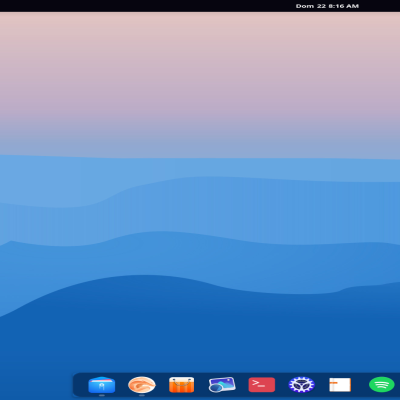Viewport: 400px width, 400px height.
Task: Open the blue gear system settings icon
Action: [x=301, y=385]
